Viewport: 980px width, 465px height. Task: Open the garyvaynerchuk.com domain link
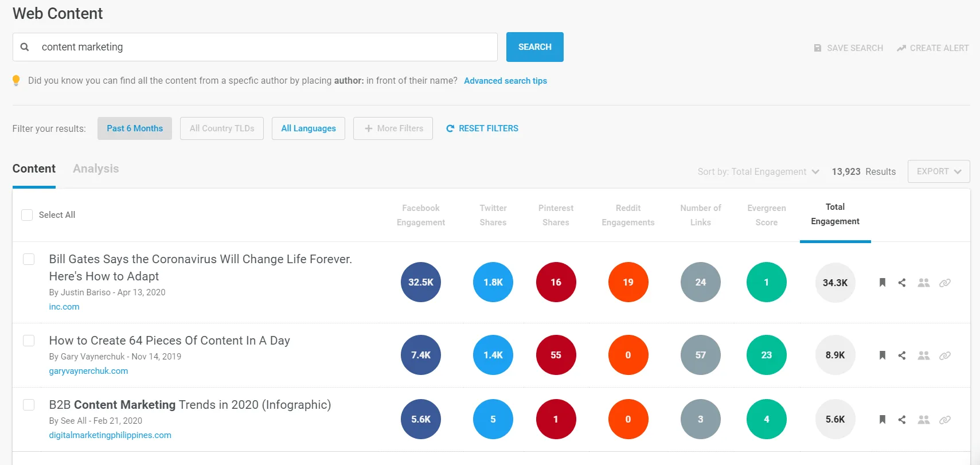pos(88,371)
